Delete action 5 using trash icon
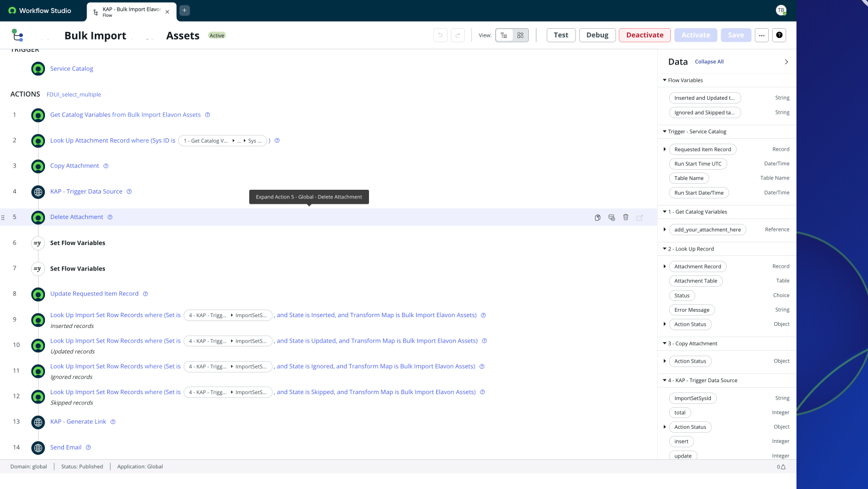This screenshot has height=489, width=868. tap(626, 217)
